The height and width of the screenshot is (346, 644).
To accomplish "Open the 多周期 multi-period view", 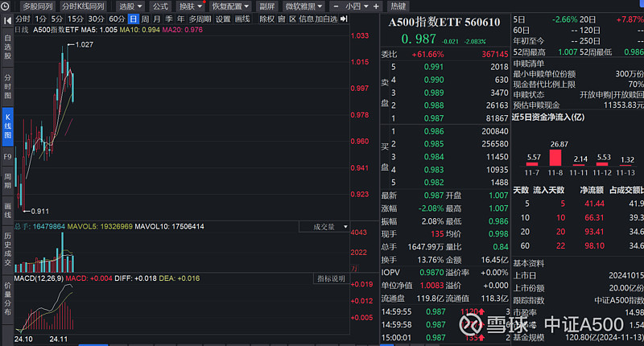I will click(x=200, y=19).
